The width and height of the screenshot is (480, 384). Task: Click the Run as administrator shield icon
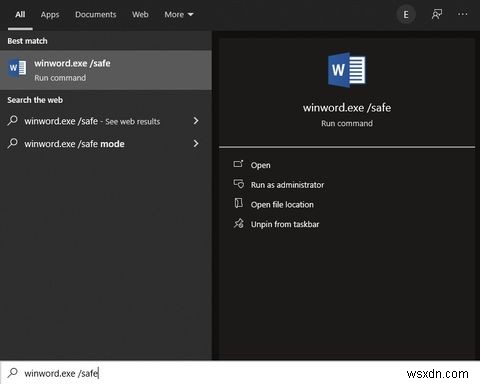pyautogui.click(x=239, y=184)
